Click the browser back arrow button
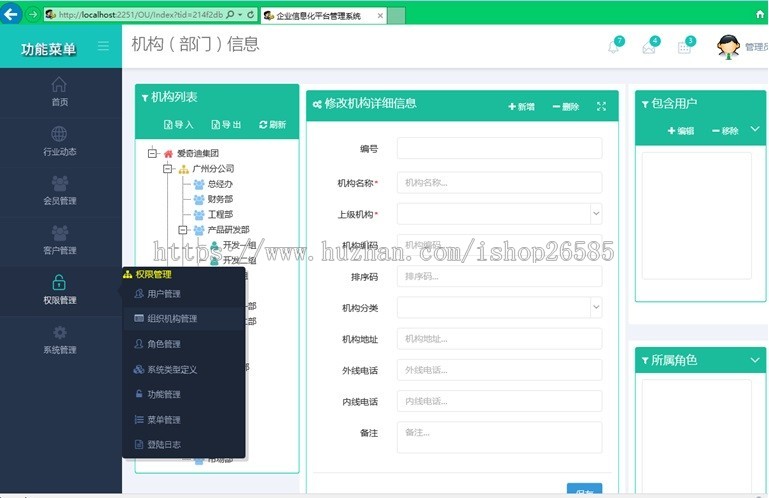769x498 pixels. pos(10,14)
